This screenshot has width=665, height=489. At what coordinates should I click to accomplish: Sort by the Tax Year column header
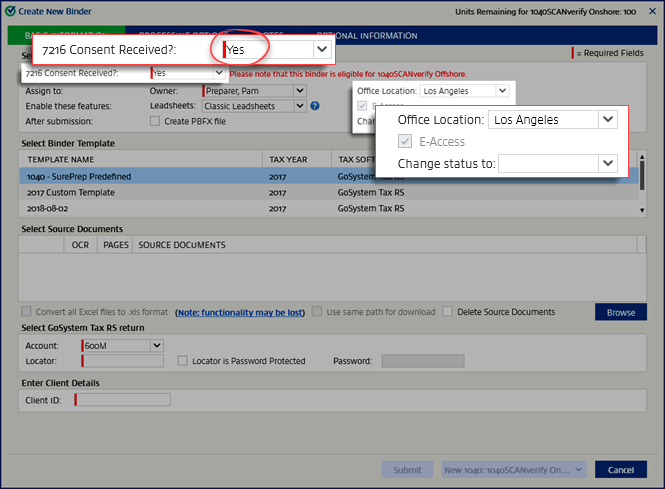289,159
